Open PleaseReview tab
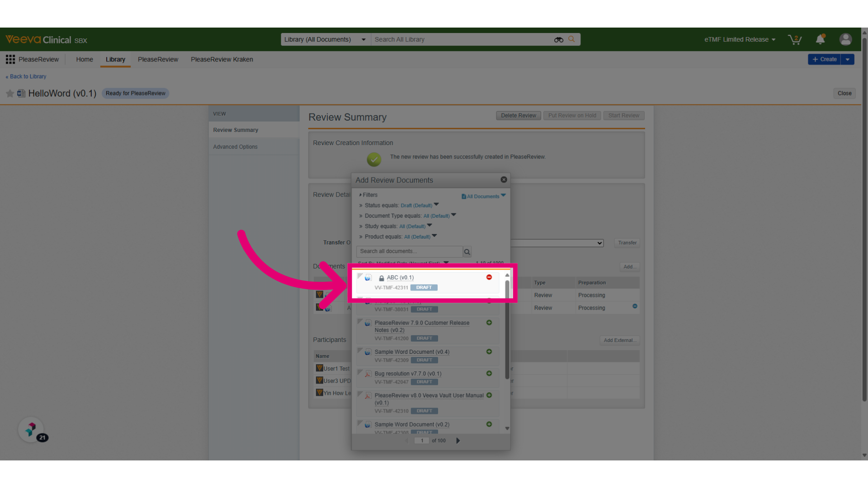868x488 pixels. click(158, 59)
